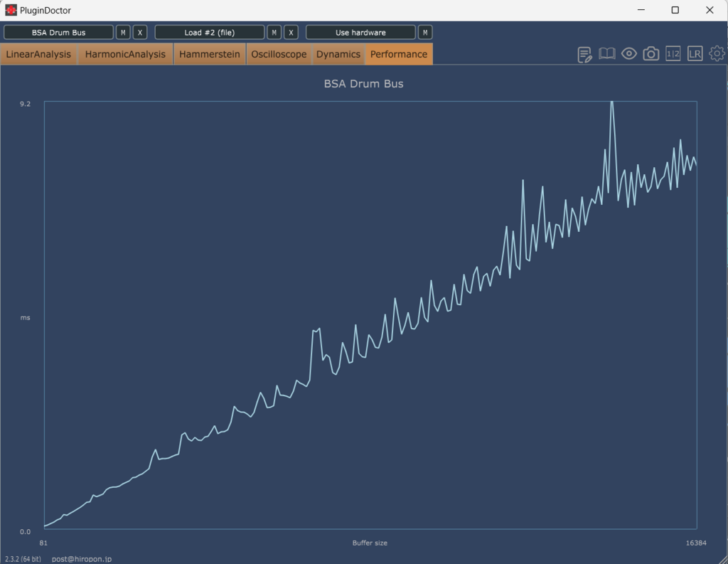Toggle the LR channel icon
This screenshot has width=728, height=564.
point(695,54)
